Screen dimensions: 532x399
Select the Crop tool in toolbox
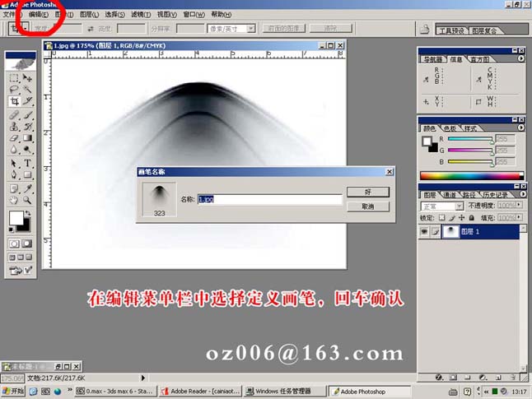point(15,101)
